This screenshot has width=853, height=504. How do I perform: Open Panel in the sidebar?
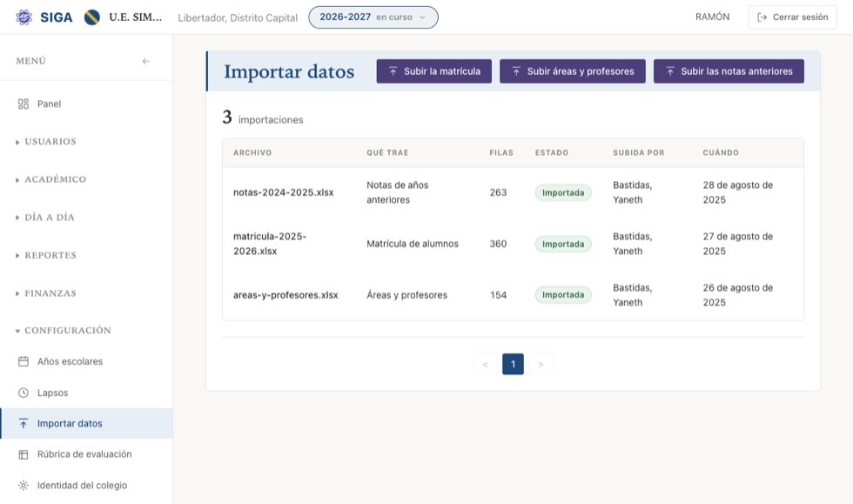click(x=86, y=104)
